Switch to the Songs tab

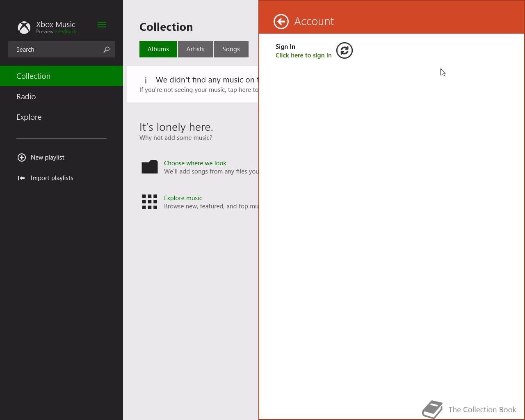pos(231,49)
